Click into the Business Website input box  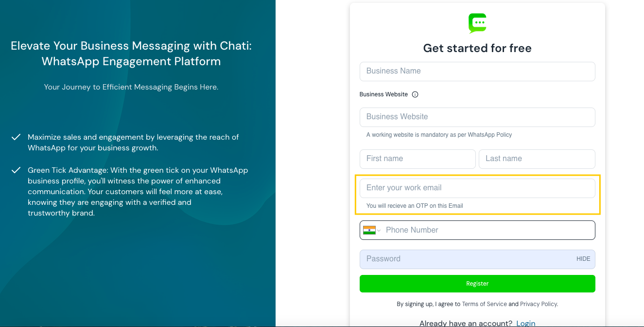477,117
